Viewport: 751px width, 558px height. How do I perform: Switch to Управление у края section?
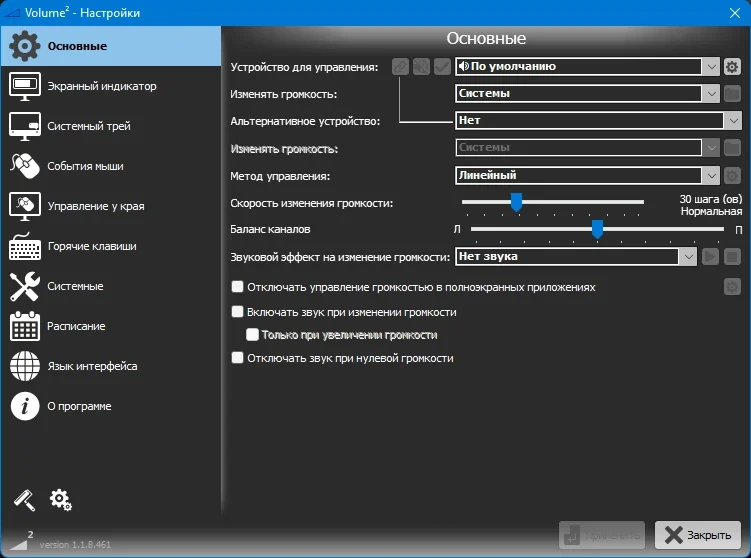pos(111,206)
